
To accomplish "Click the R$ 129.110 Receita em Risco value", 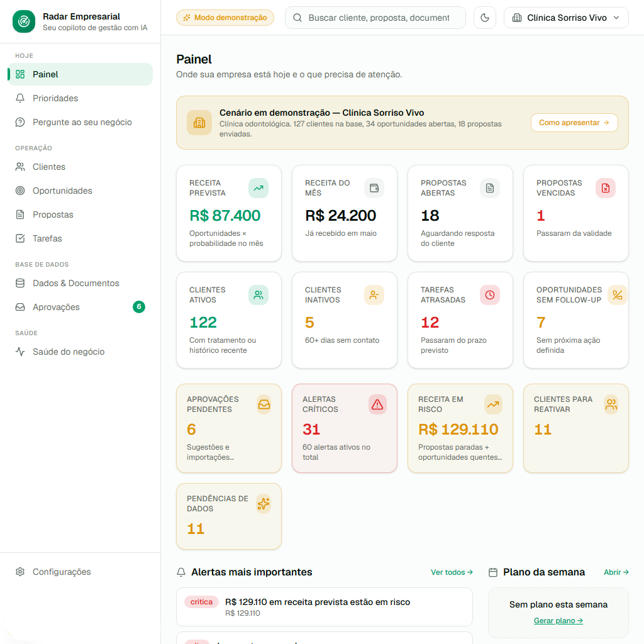I will (x=458, y=430).
